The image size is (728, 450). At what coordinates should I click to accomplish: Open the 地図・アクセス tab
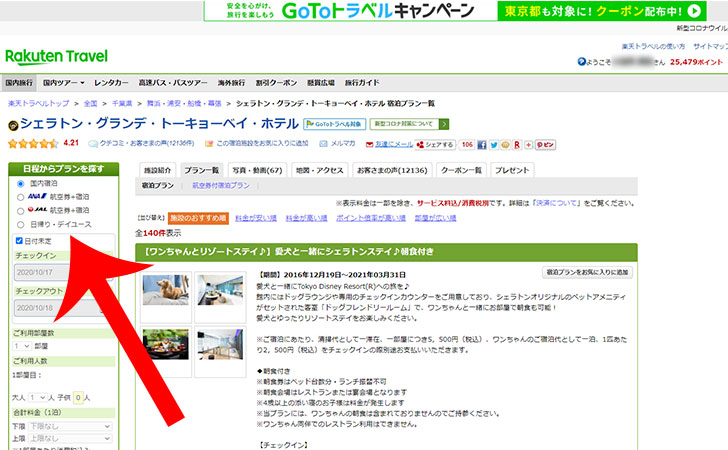[x=319, y=170]
